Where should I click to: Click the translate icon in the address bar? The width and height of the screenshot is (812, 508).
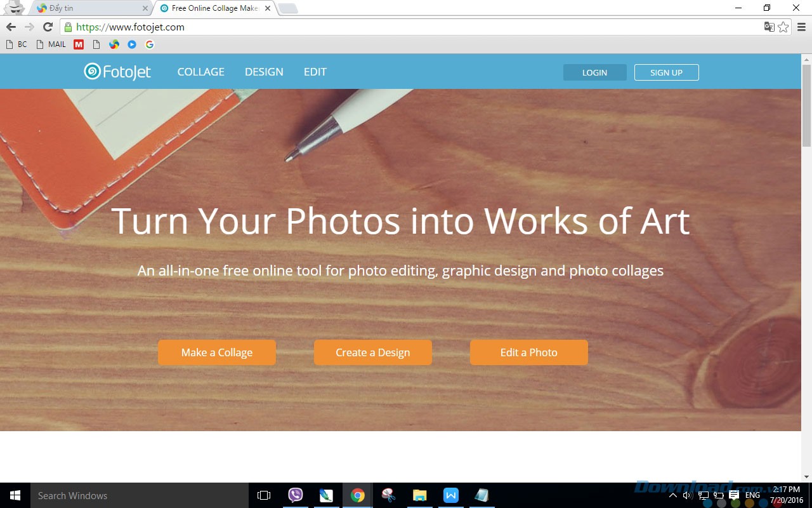click(x=769, y=27)
